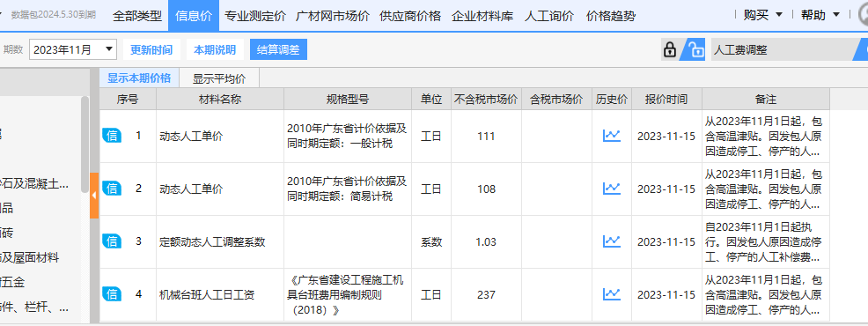This screenshot has height=326, width=868.
Task: Select 及屋面材料 category in left panel
Action: (30, 257)
